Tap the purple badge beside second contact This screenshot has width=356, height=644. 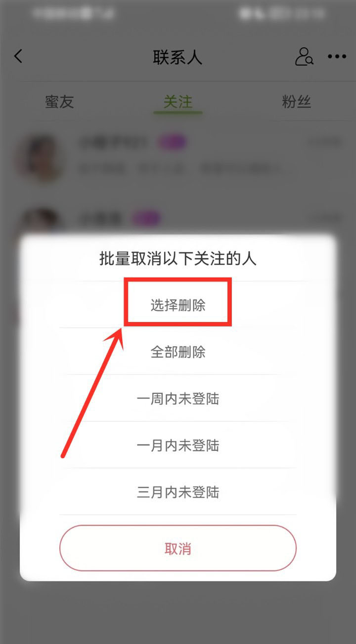[x=146, y=218]
